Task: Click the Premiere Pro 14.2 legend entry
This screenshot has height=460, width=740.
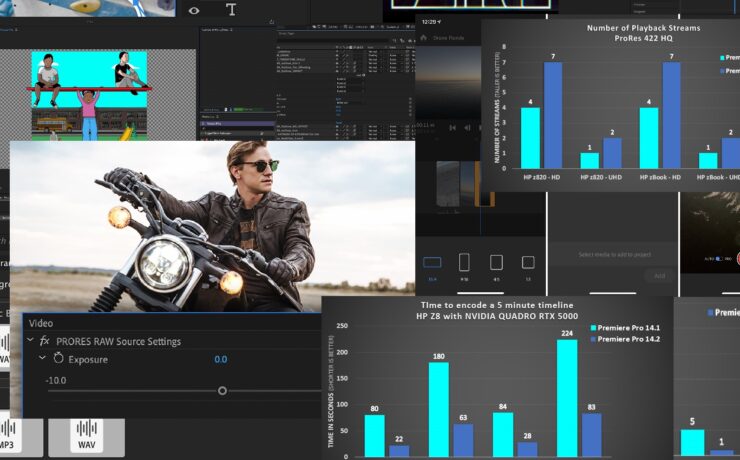Action: coord(625,339)
